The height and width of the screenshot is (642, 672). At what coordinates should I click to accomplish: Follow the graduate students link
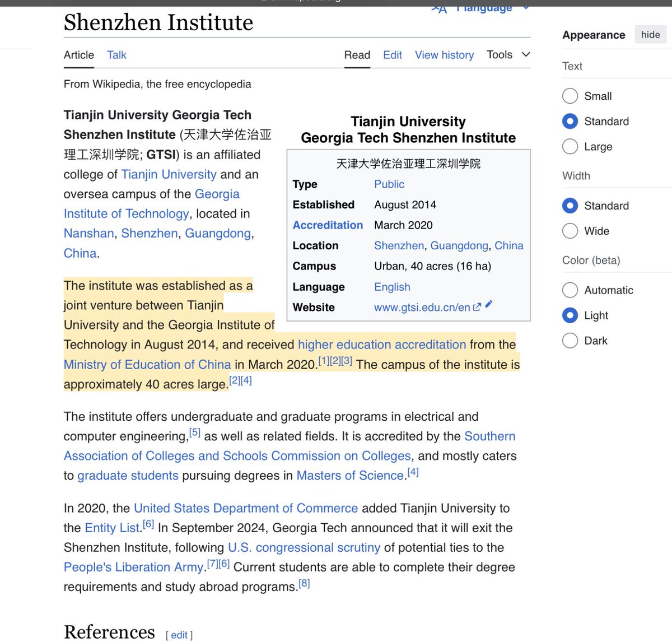(128, 476)
